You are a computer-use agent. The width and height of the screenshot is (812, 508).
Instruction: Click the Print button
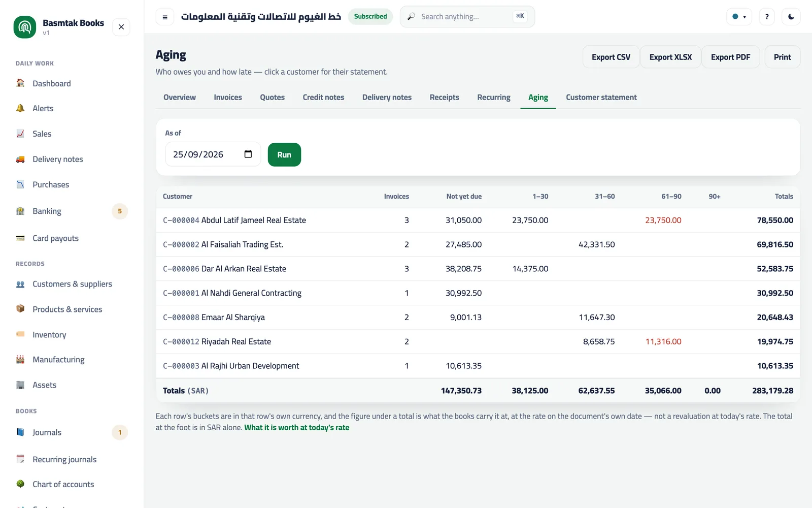point(782,57)
